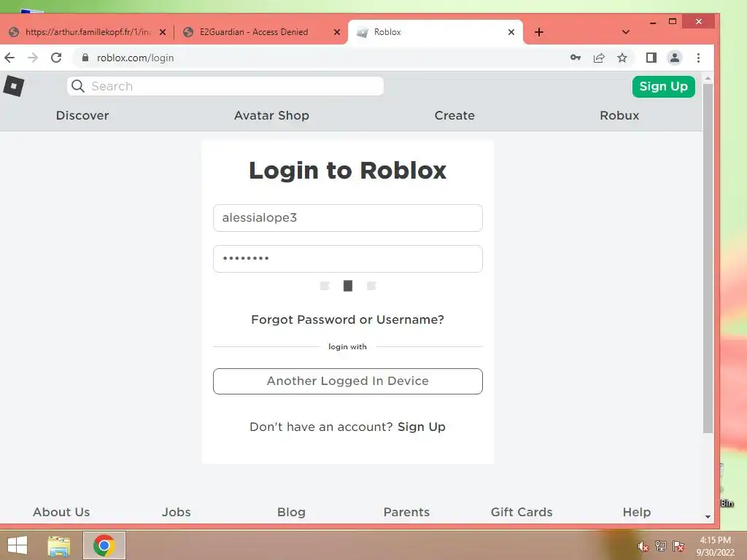Click Sign Up link below login form
This screenshot has height=560, width=747.
[422, 427]
